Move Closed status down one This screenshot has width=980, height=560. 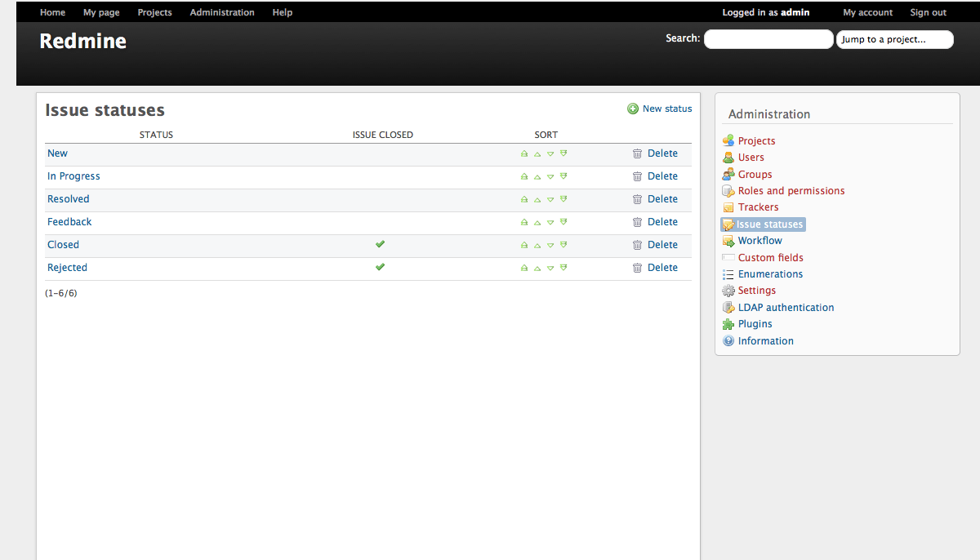[x=550, y=245]
